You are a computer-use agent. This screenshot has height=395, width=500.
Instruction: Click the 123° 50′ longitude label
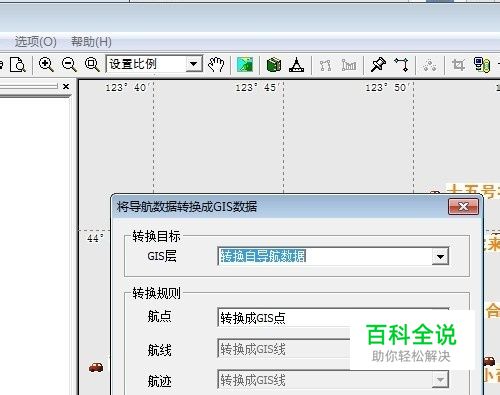click(387, 88)
